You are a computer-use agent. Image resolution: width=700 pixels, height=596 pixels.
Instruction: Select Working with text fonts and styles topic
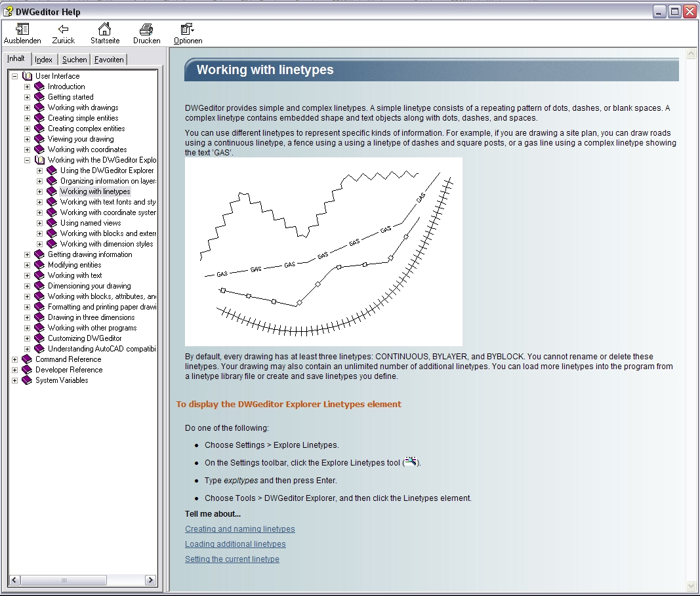(x=108, y=202)
